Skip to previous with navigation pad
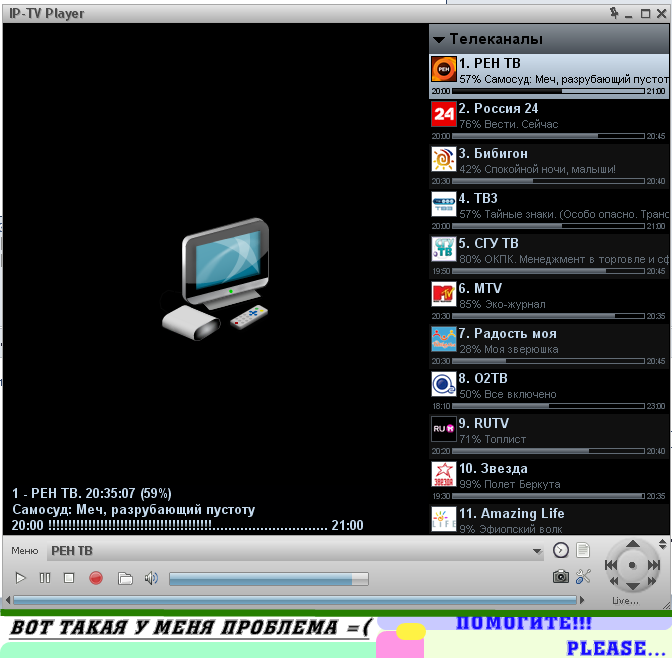The height and width of the screenshot is (658, 672). pos(611,565)
